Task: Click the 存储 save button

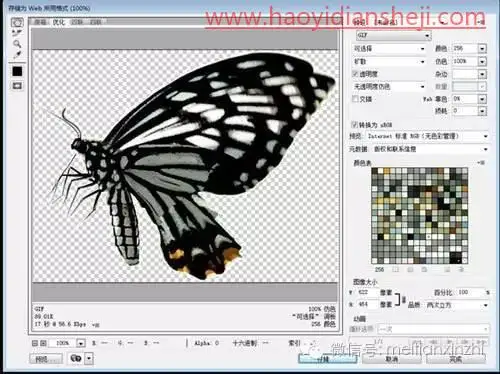Action: [x=327, y=359]
